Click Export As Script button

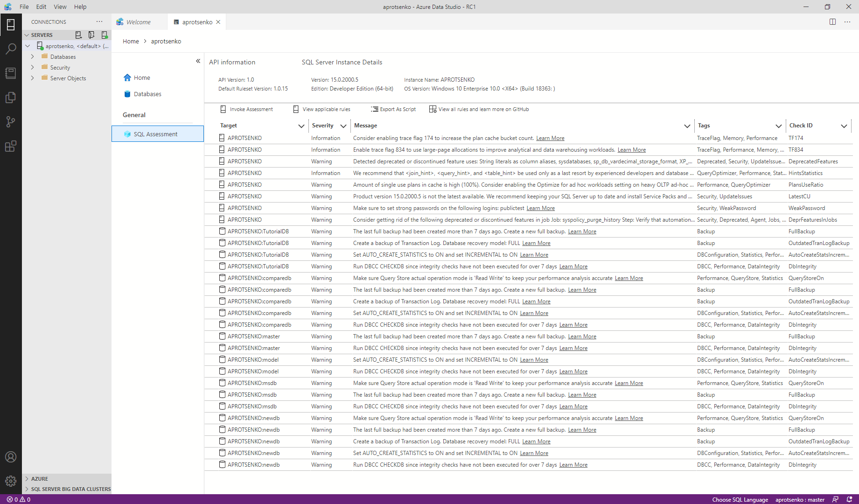point(393,109)
